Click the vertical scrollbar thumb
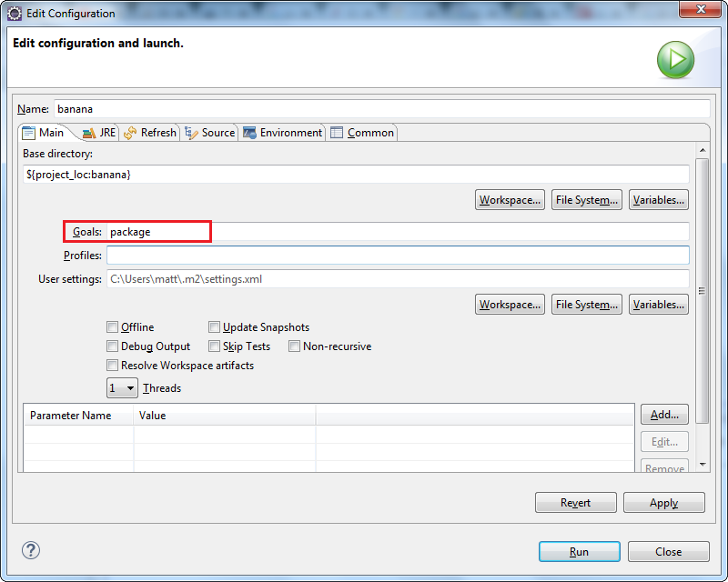The width and height of the screenshot is (728, 582). click(x=702, y=291)
